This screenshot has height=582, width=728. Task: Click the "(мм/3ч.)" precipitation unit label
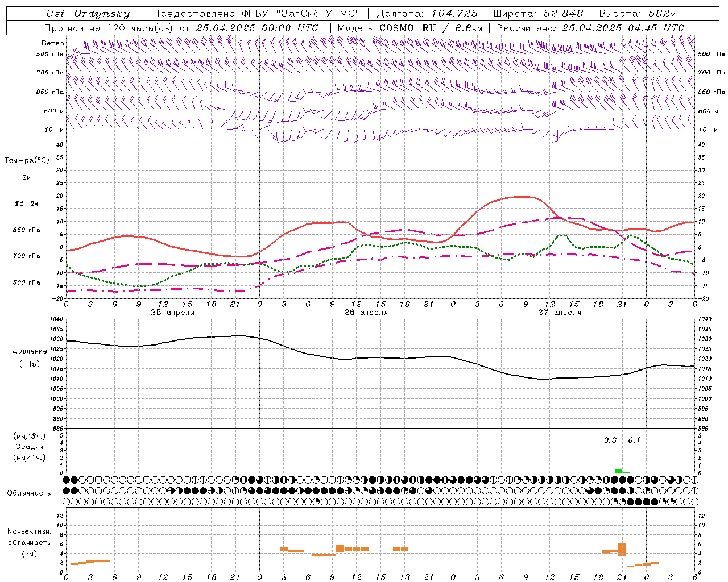pos(29,436)
